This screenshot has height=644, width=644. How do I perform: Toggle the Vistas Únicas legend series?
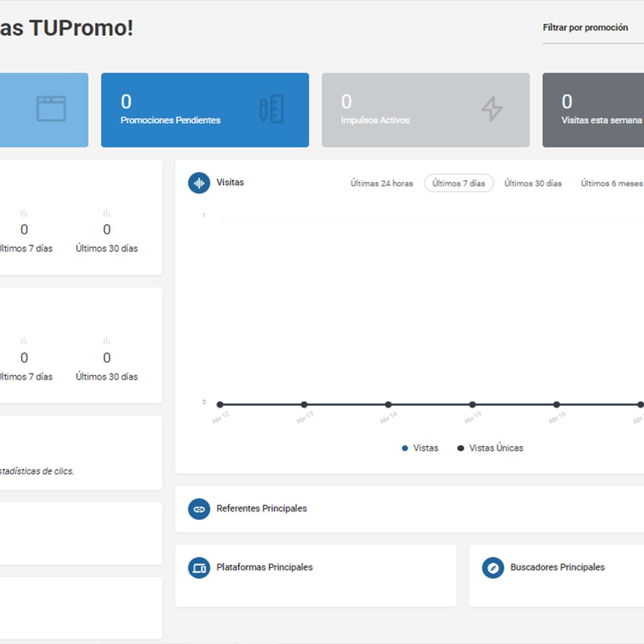pos(490,448)
